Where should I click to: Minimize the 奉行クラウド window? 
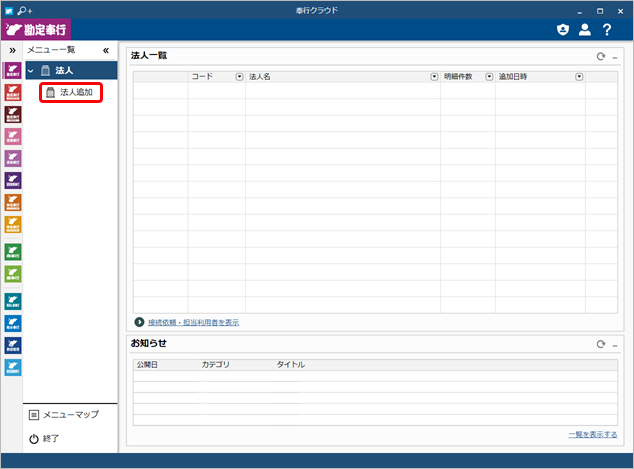tap(579, 11)
